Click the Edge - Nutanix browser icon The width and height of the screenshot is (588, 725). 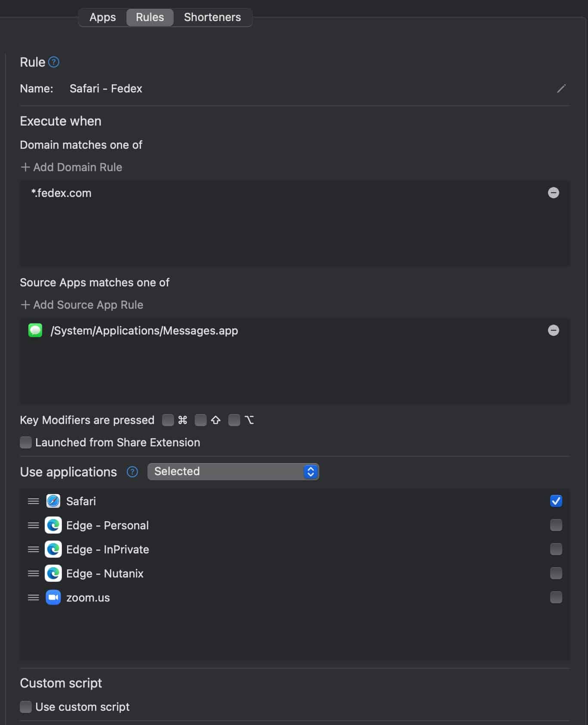tap(53, 573)
